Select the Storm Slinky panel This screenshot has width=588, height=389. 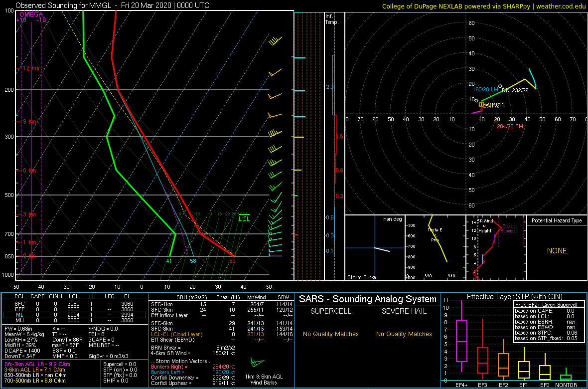[375, 248]
